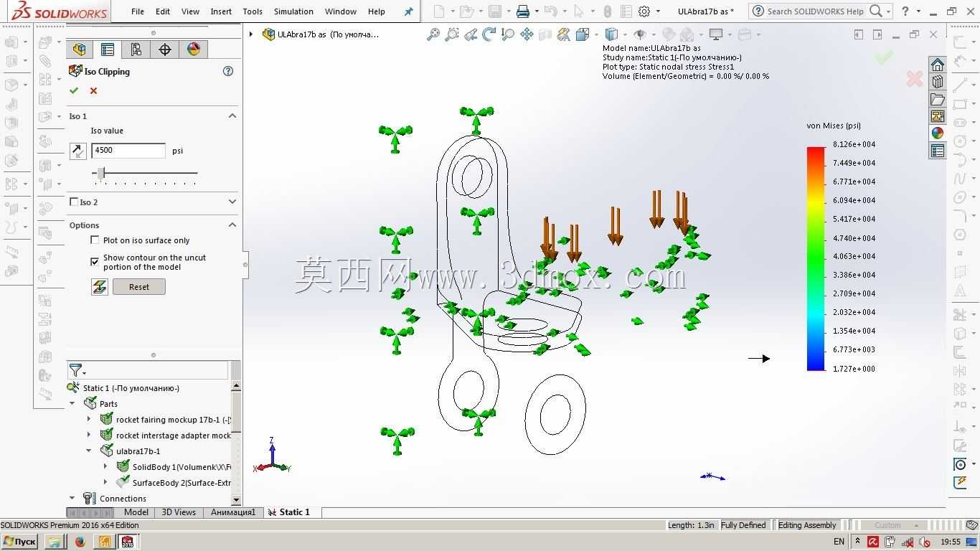The image size is (980, 551).
Task: Click the Previous View icon
Action: click(471, 34)
